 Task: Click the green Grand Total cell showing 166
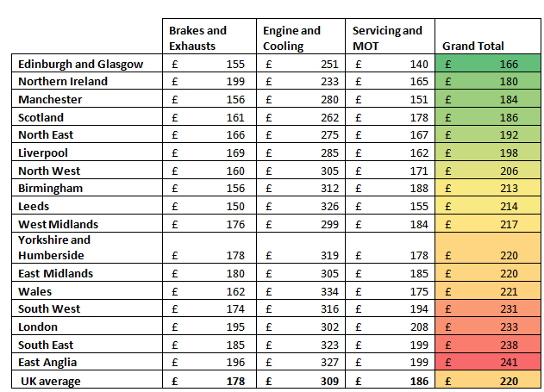pos(489,64)
